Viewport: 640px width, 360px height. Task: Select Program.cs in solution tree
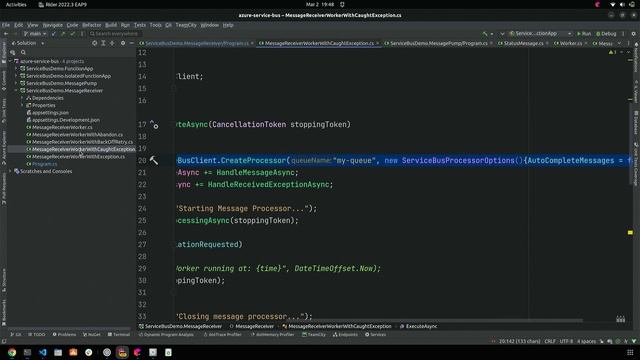point(42,164)
